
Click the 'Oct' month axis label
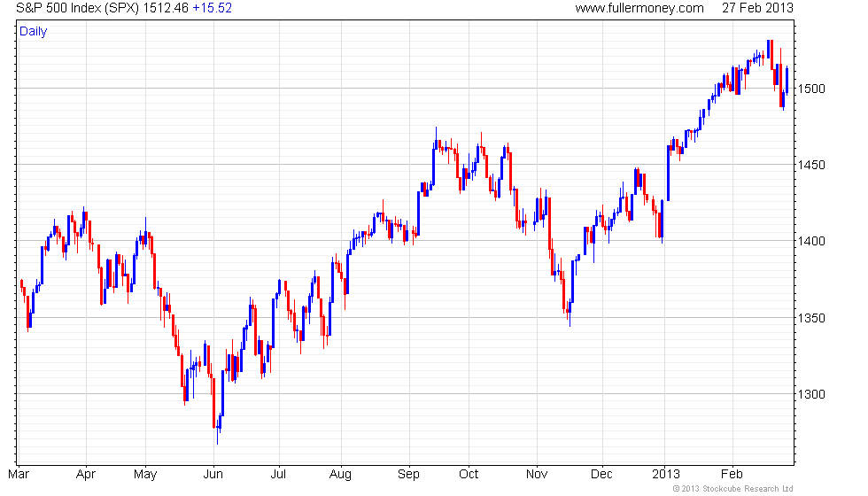click(x=469, y=475)
